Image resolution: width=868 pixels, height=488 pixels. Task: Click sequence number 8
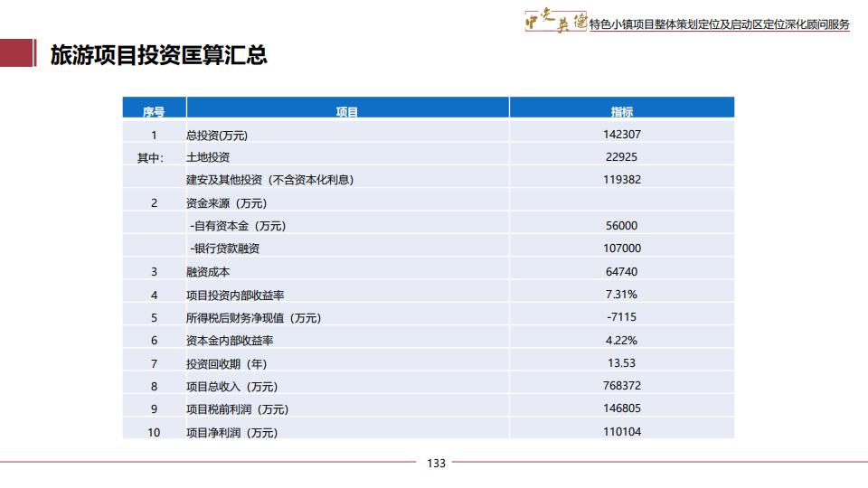tap(154, 386)
